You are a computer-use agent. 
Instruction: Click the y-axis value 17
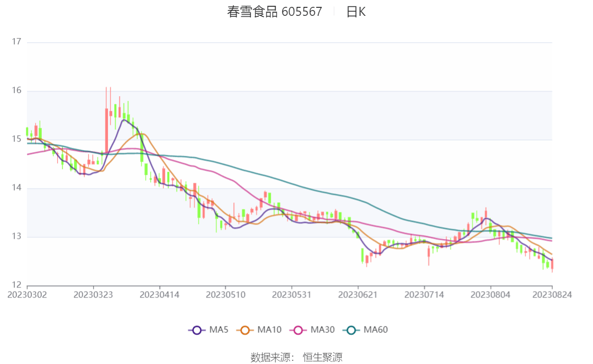(16, 42)
